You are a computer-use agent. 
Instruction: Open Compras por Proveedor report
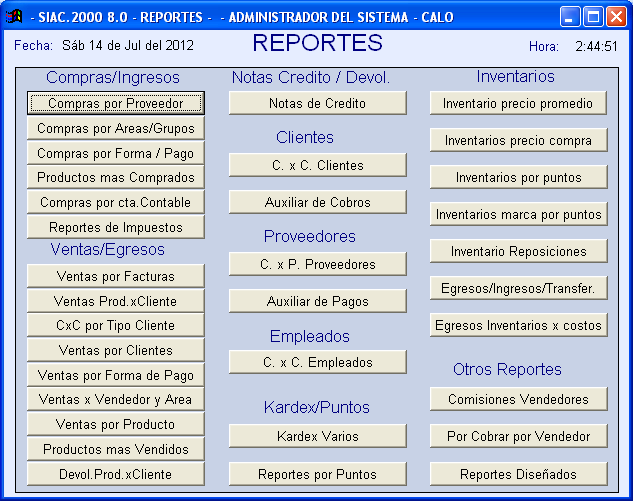click(x=116, y=103)
